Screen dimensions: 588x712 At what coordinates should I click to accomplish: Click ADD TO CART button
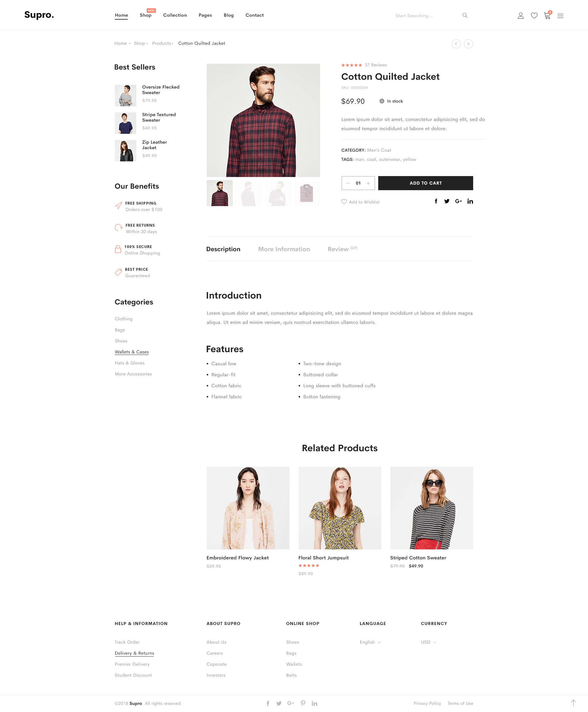[425, 182]
